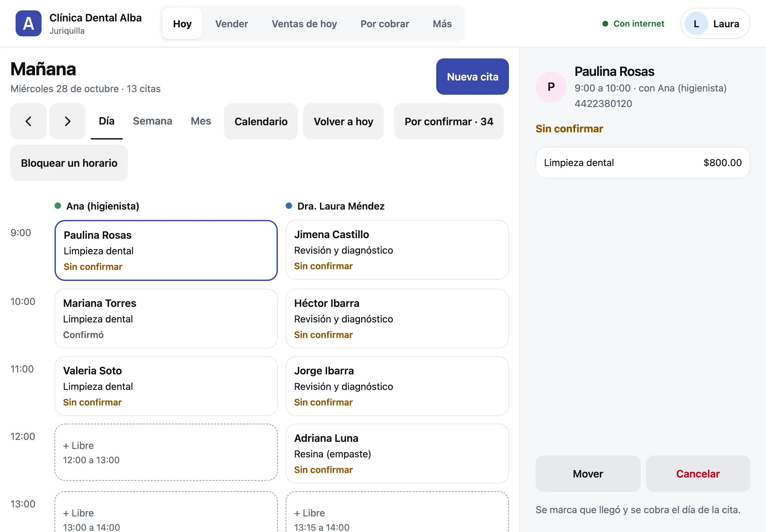Click Bloquear un horario
The height and width of the screenshot is (532, 766).
[x=69, y=163]
